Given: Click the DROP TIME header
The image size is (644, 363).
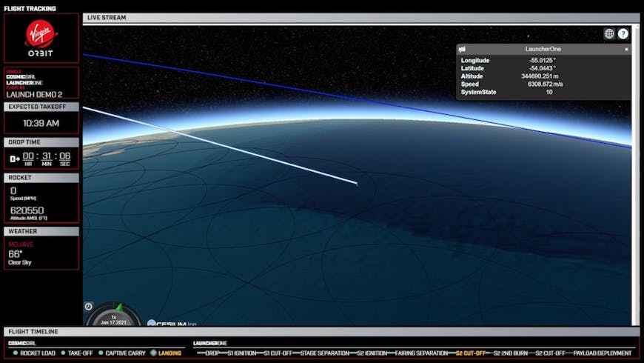Looking at the screenshot, I should [41, 142].
